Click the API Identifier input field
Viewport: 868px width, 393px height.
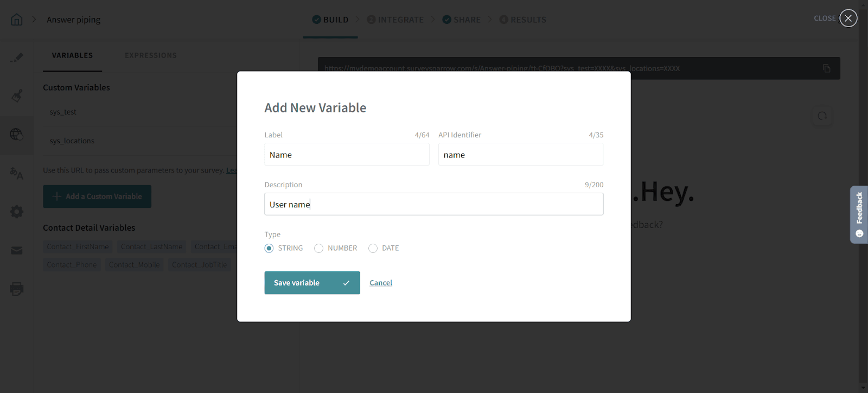click(520, 155)
